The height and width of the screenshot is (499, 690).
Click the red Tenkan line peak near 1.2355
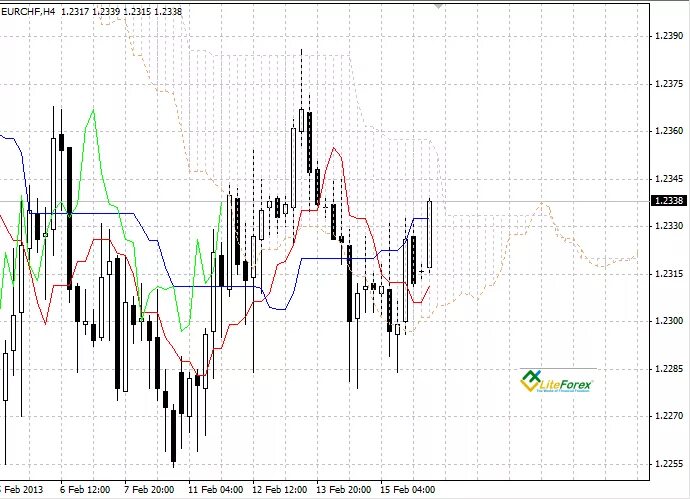[x=334, y=149]
